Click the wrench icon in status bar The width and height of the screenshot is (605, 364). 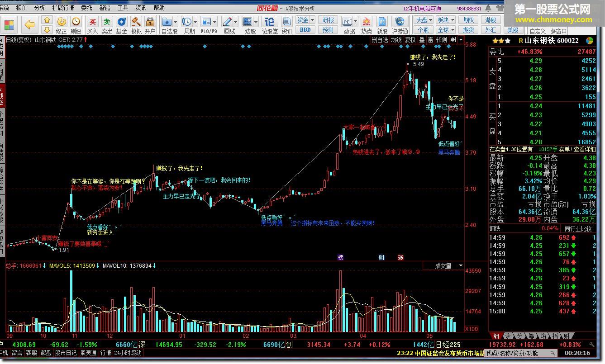[x=591, y=345]
